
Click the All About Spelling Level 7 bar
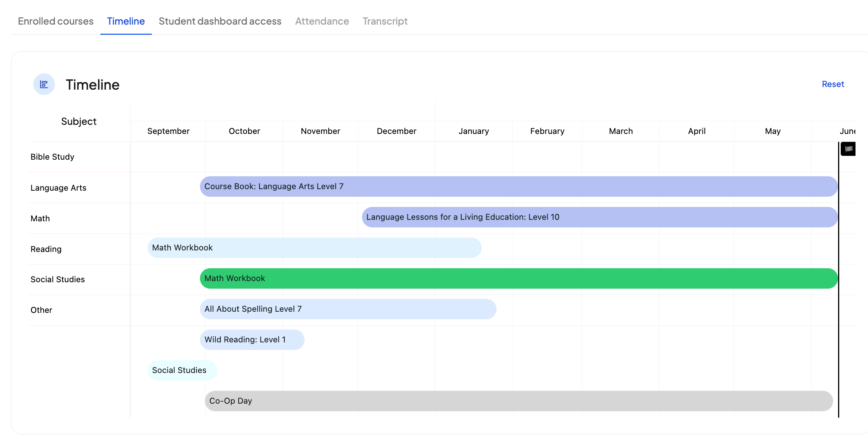pyautogui.click(x=348, y=309)
